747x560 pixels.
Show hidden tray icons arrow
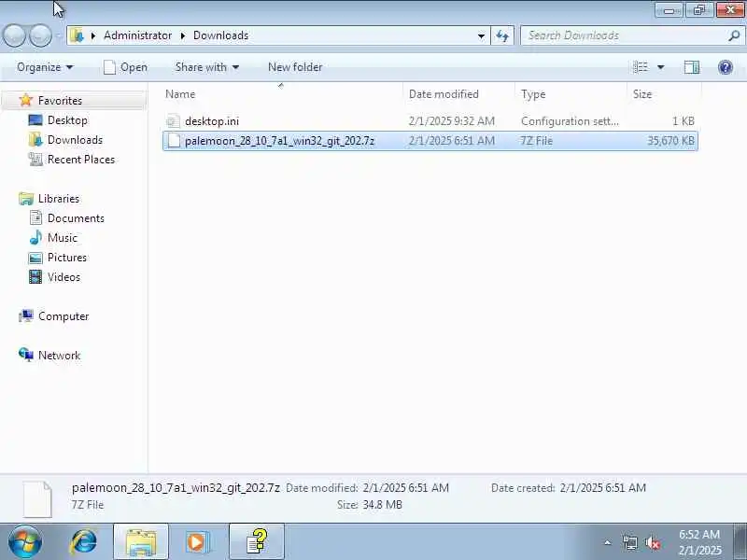click(608, 542)
